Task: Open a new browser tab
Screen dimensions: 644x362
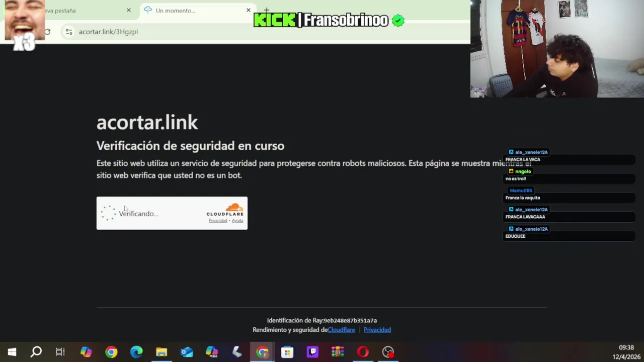Action: click(266, 10)
